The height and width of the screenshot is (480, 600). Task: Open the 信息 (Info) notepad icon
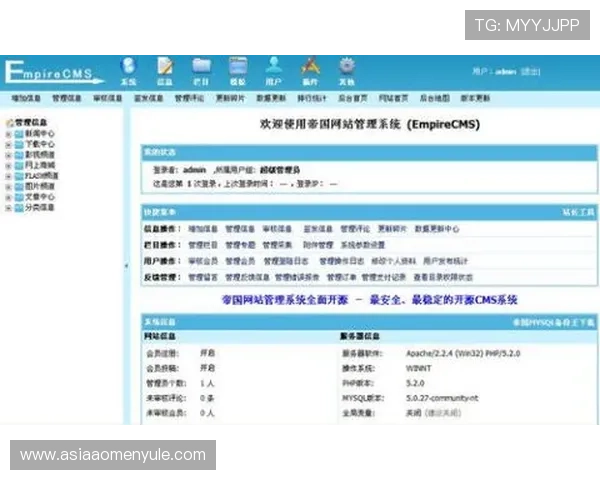click(165, 71)
